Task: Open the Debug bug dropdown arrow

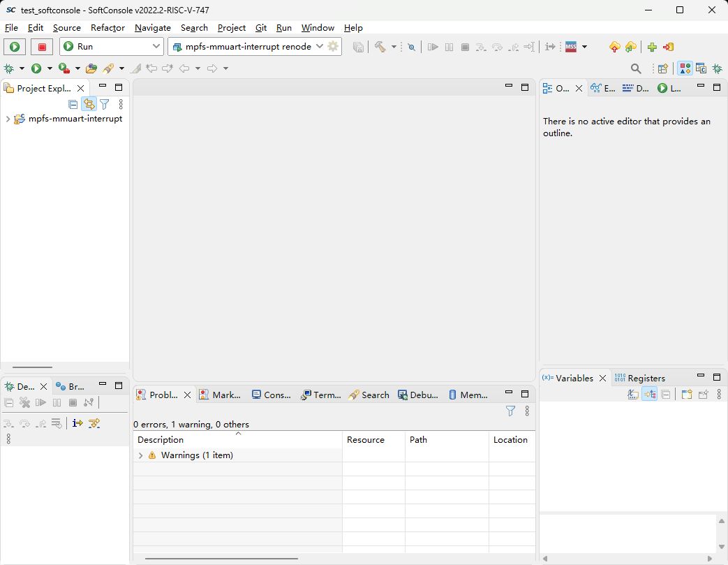Action: point(22,68)
